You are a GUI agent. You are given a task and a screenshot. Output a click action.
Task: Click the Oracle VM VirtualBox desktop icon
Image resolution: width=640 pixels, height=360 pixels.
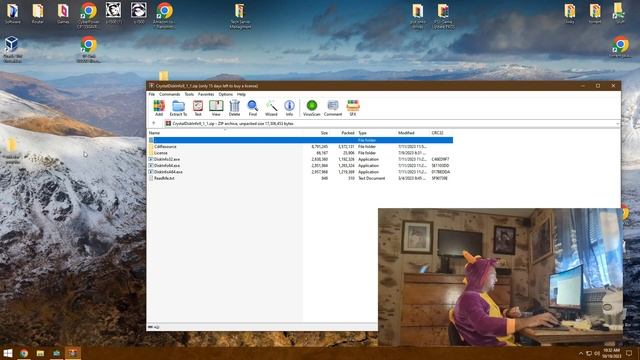(x=12, y=49)
